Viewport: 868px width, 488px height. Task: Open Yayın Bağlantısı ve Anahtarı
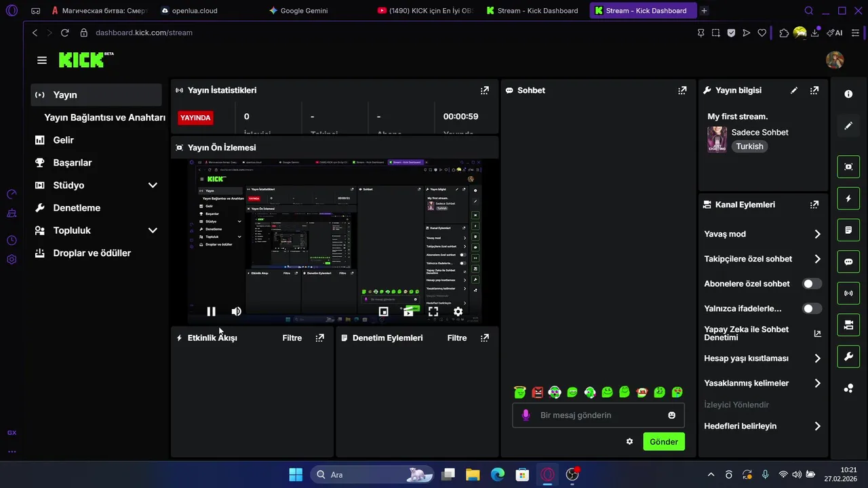click(104, 117)
